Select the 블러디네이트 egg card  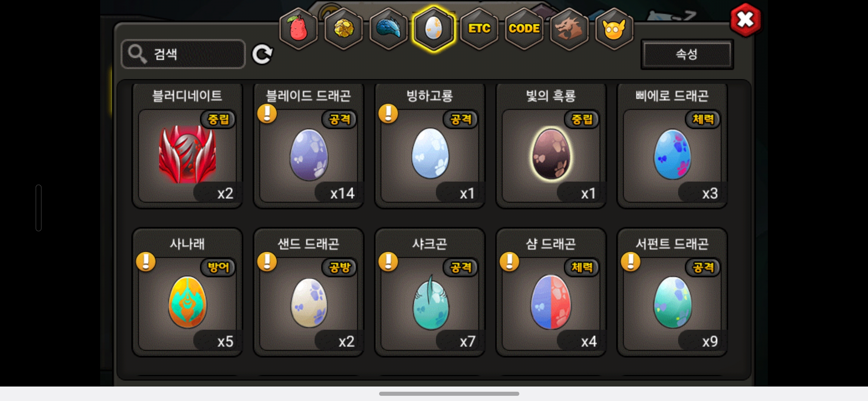[187, 146]
